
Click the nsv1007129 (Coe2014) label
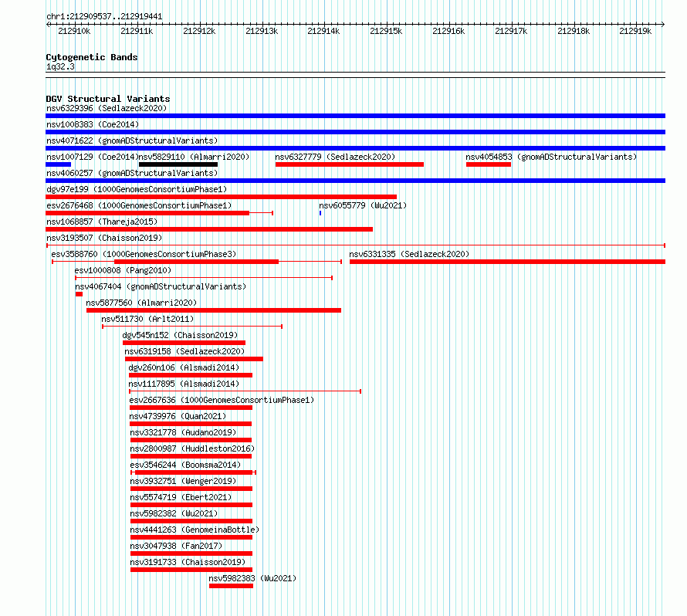pos(93,157)
